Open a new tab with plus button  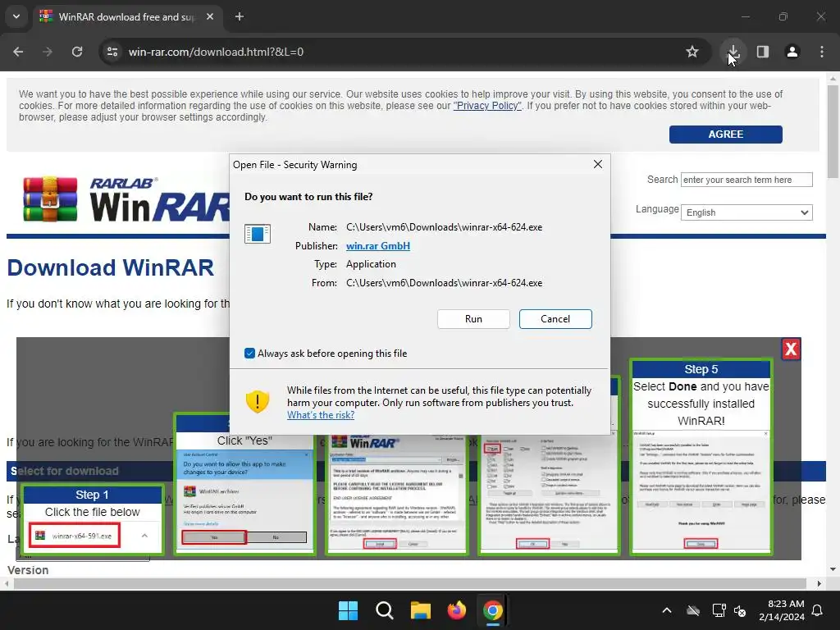(x=240, y=16)
